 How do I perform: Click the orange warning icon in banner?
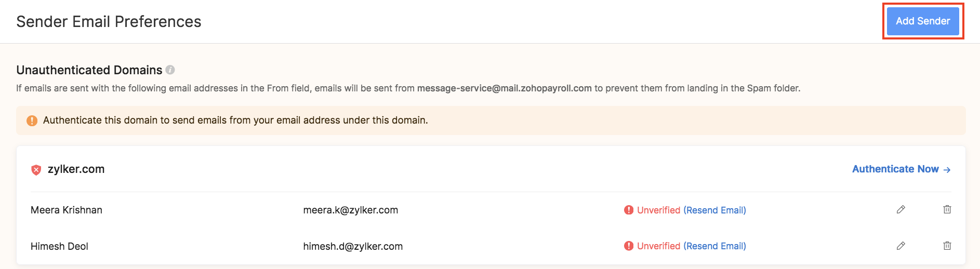(x=32, y=120)
